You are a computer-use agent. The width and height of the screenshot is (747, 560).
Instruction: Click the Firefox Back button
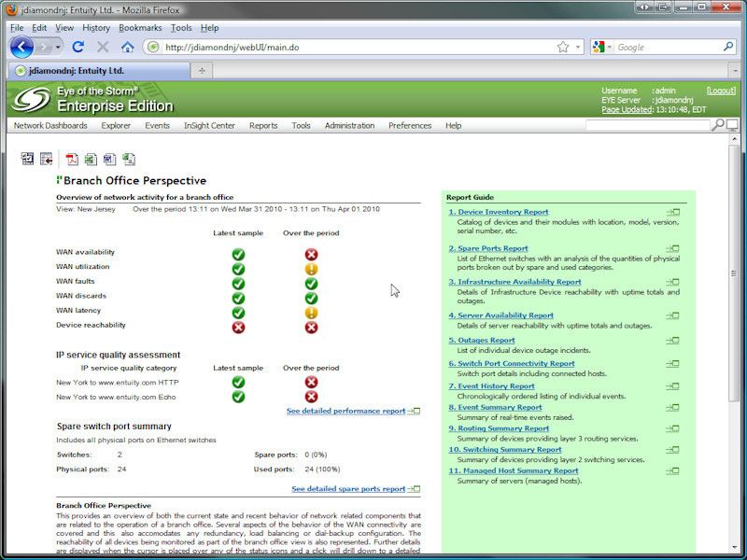coord(21,48)
